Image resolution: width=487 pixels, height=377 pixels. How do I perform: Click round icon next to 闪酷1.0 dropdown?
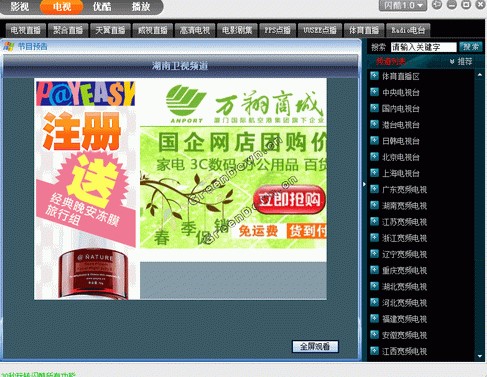tap(437, 5)
